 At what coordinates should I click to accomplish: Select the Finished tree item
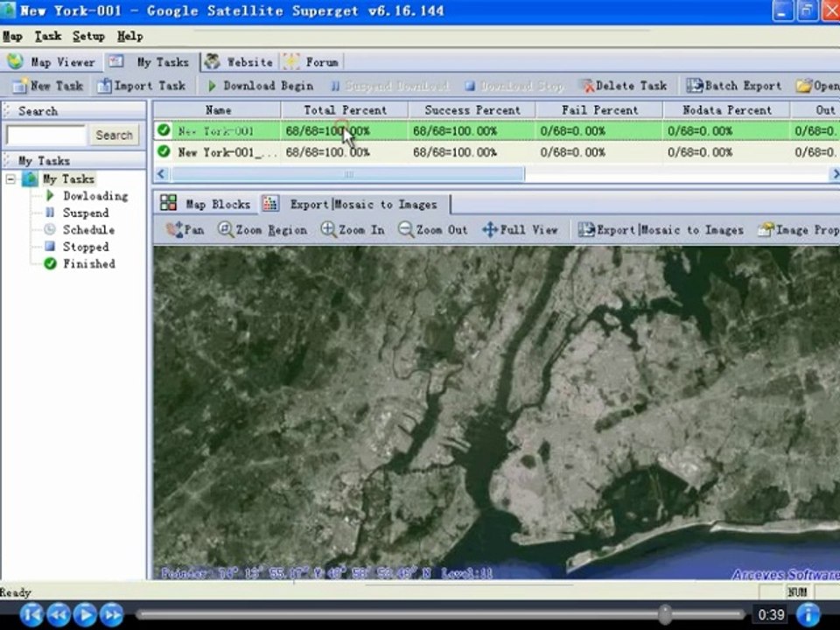click(89, 263)
